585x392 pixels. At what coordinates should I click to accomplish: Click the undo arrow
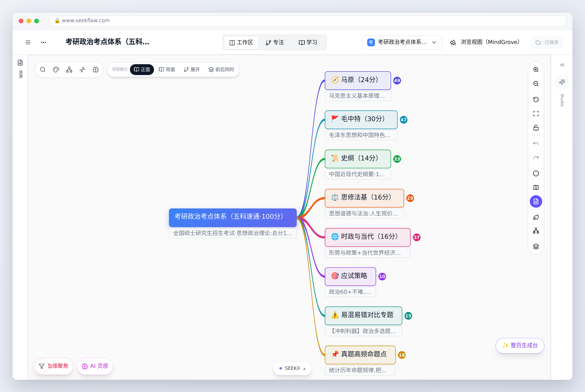pos(536,143)
